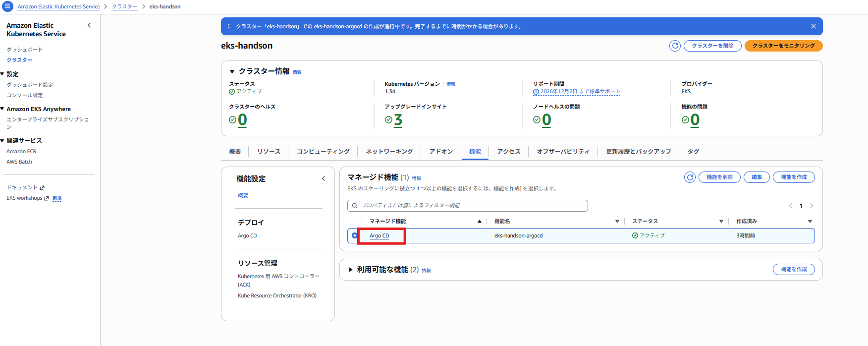Viewport: 868px width, 346px height.
Task: Open Amazon ECR in the sidebar
Action: coord(21,151)
